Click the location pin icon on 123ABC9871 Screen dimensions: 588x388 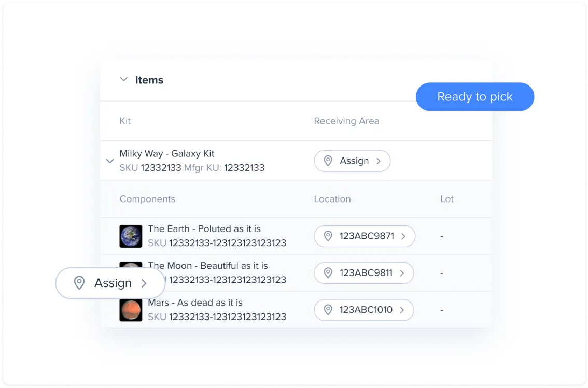coord(328,236)
